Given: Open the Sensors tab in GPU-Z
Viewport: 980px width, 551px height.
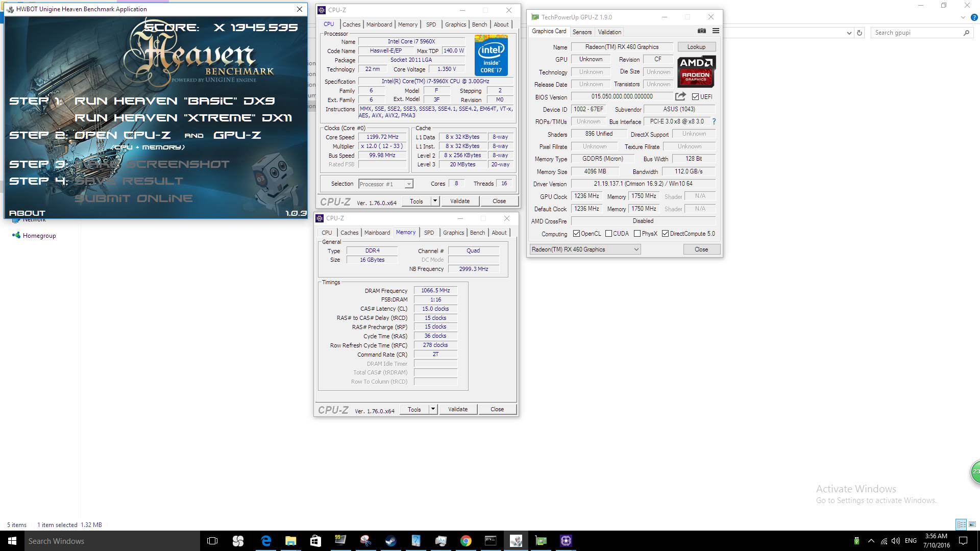Looking at the screenshot, I should 582,32.
